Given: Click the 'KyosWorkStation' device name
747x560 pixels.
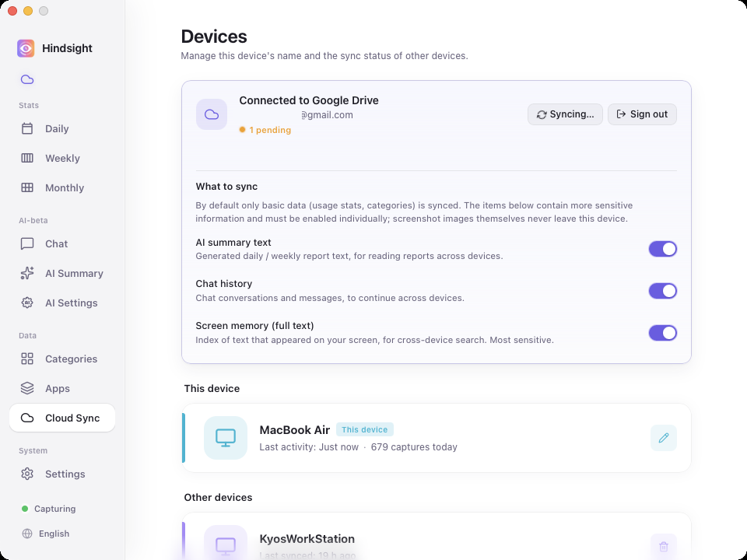Looking at the screenshot, I should pyautogui.click(x=307, y=539).
